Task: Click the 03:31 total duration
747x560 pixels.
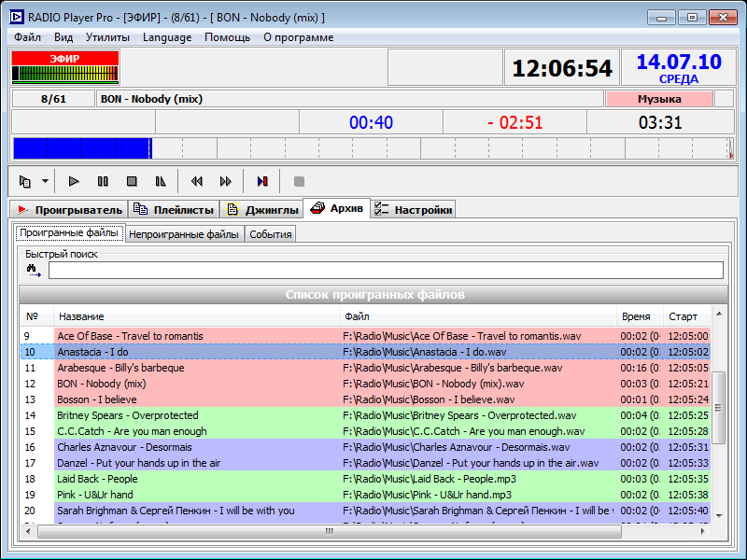Action: click(x=660, y=122)
